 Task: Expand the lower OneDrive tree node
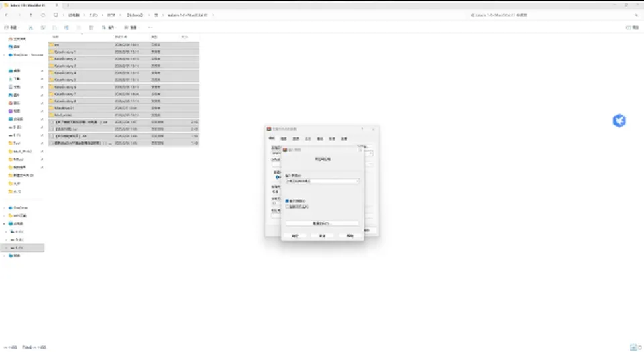[x=5, y=208]
